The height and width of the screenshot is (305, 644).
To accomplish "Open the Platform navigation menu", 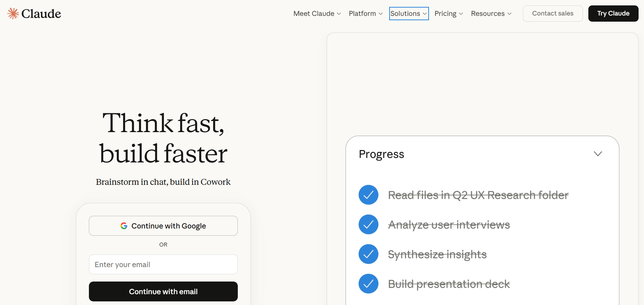I will [x=366, y=13].
